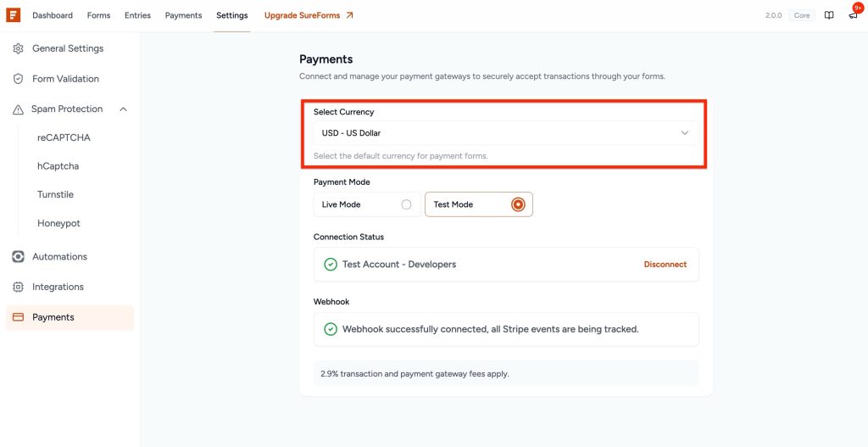Go to the Dashboard tab
Image resolution: width=868 pixels, height=447 pixels.
click(x=53, y=15)
